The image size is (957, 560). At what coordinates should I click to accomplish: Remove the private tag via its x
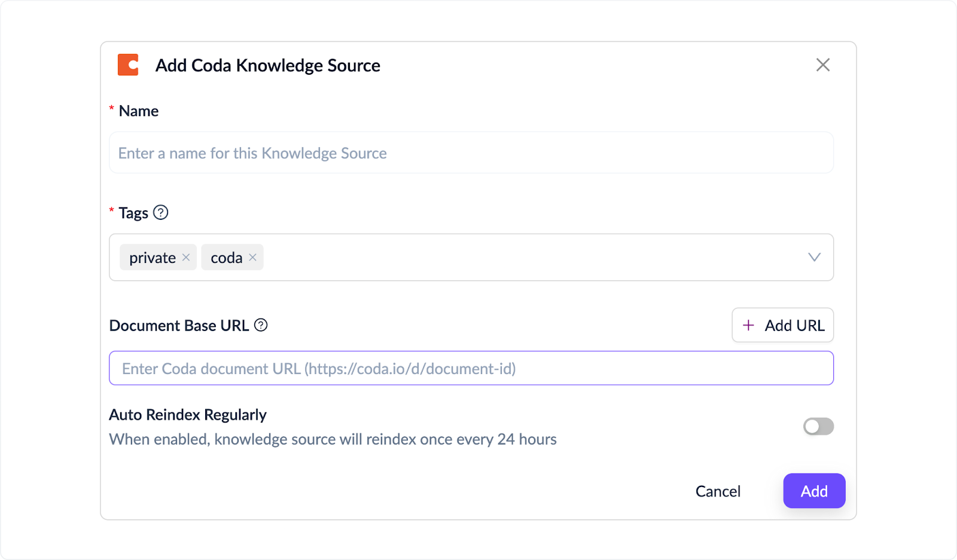pyautogui.click(x=186, y=258)
